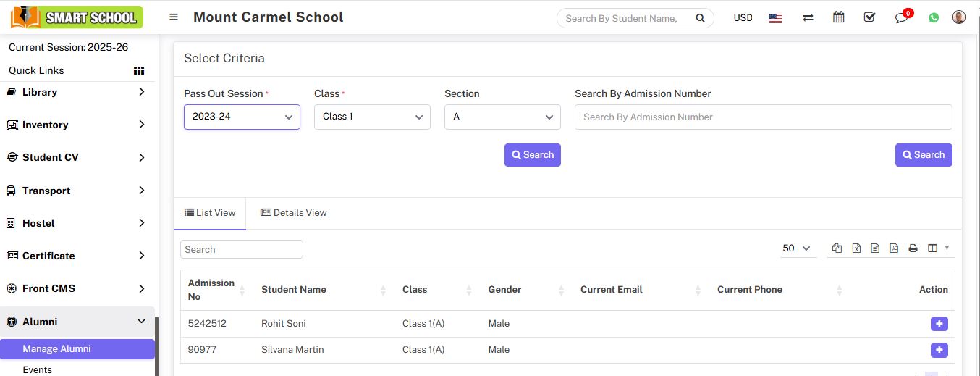
Task: Export the table as PDF icon
Action: (x=894, y=248)
